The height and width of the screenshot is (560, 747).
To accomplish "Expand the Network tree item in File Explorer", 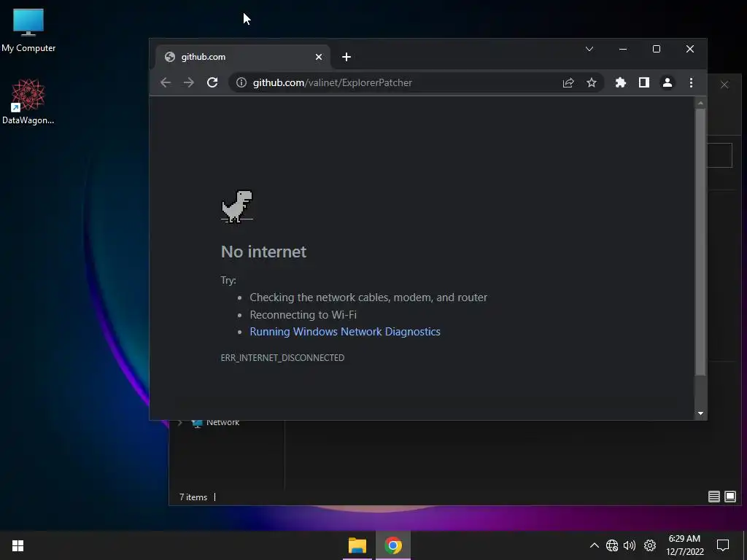I will pos(180,422).
